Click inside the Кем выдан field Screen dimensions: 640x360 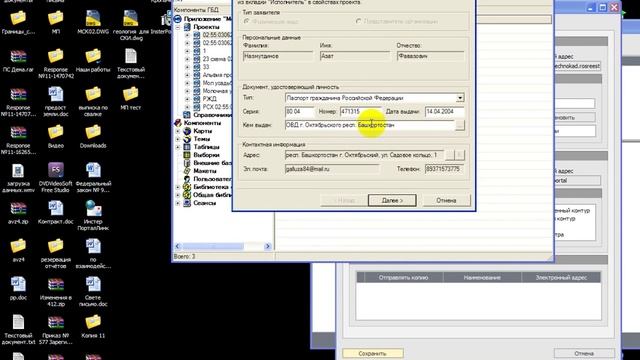[369, 125]
